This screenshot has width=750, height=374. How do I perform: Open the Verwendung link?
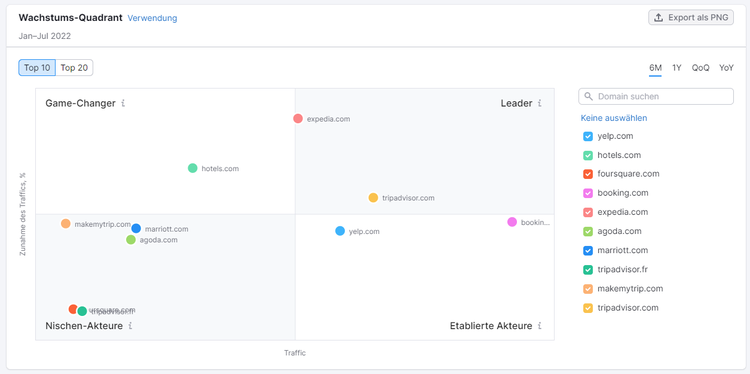[152, 18]
